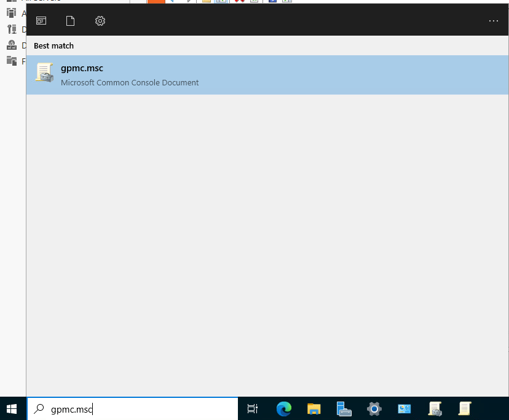The width and height of the screenshot is (509, 420).
Task: Click the gpmc.msc scroll-and-toolbox result icon
Action: click(x=45, y=72)
